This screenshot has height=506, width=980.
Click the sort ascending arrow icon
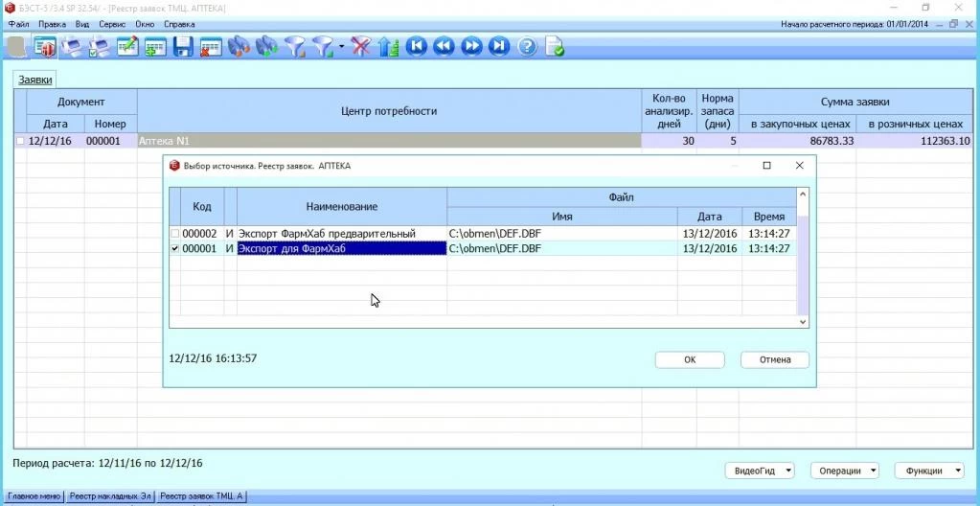pyautogui.click(x=388, y=46)
